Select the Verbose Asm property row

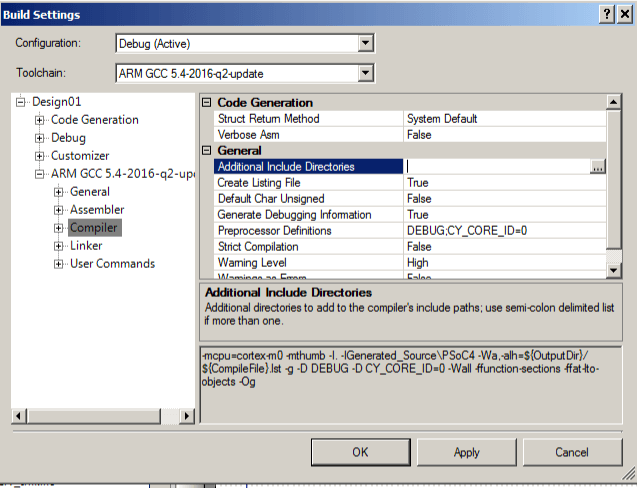tap(410, 134)
